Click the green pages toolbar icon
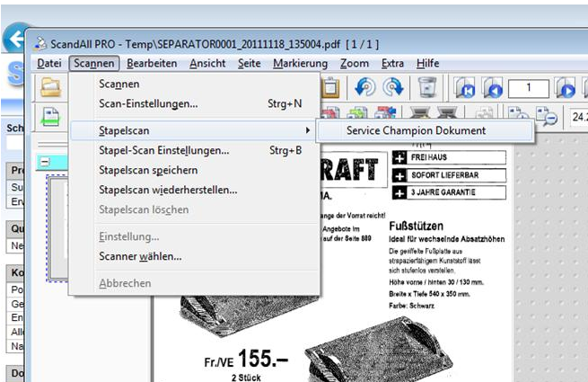 tap(358, 113)
